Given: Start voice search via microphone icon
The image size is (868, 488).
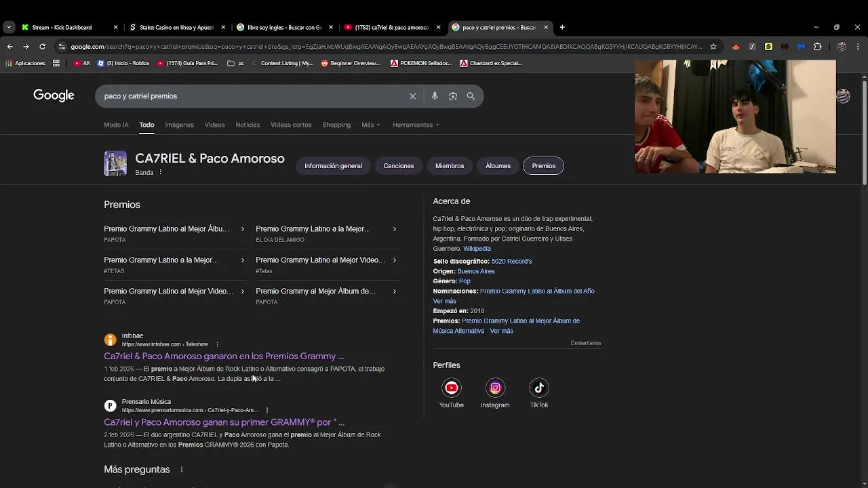Looking at the screenshot, I should tap(435, 96).
